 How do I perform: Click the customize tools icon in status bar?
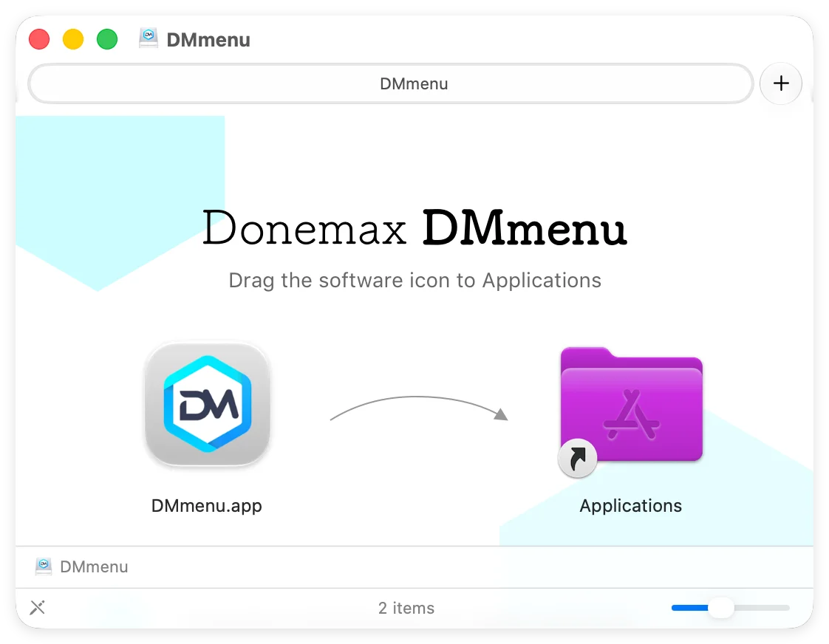coord(38,608)
